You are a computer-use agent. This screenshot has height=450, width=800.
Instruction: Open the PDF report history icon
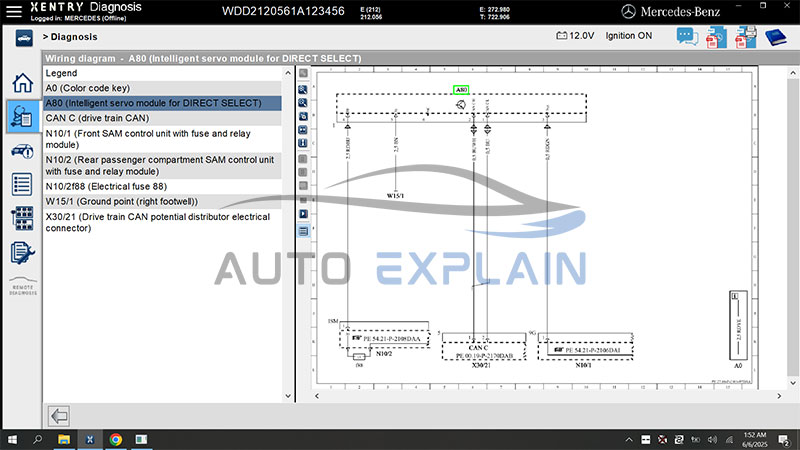[x=716, y=37]
